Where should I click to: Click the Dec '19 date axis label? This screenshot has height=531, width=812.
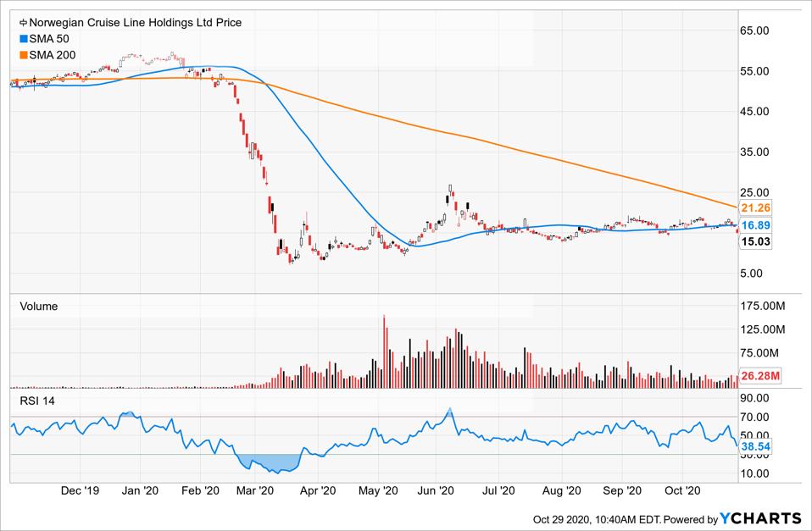pyautogui.click(x=80, y=490)
